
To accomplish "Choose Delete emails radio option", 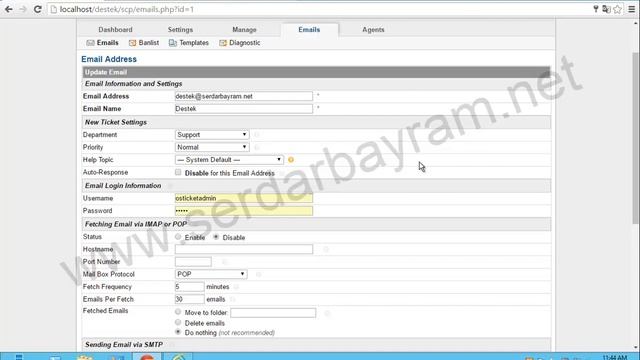I will click(178, 322).
